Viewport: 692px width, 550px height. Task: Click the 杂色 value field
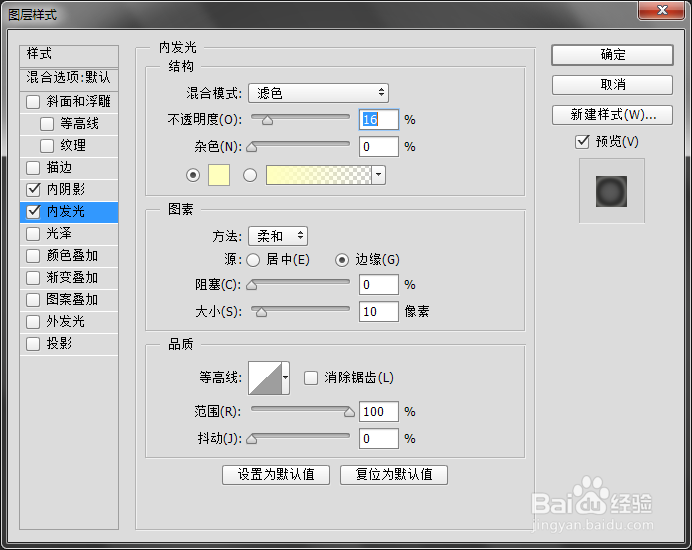coord(379,147)
